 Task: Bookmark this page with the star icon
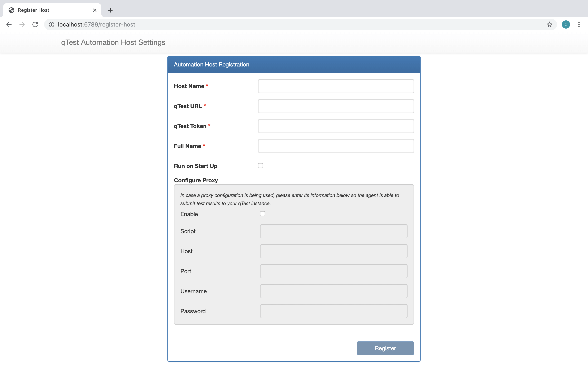549,24
